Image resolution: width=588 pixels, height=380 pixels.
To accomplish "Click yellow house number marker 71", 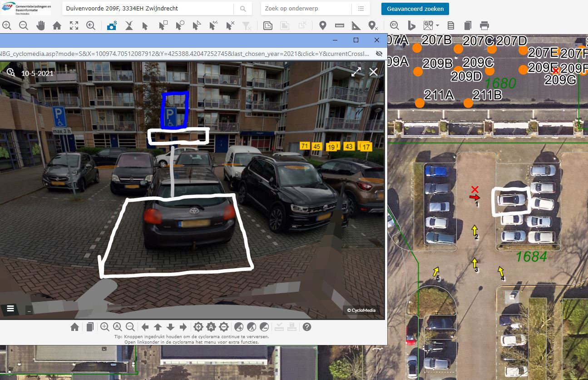I will click(305, 145).
